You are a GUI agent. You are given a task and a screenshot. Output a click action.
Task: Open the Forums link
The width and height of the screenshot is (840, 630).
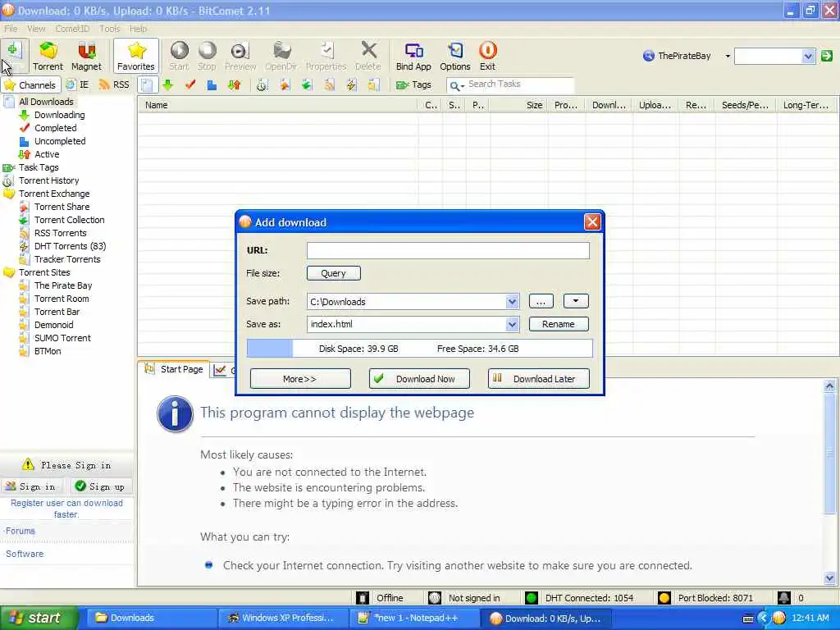pyautogui.click(x=21, y=531)
